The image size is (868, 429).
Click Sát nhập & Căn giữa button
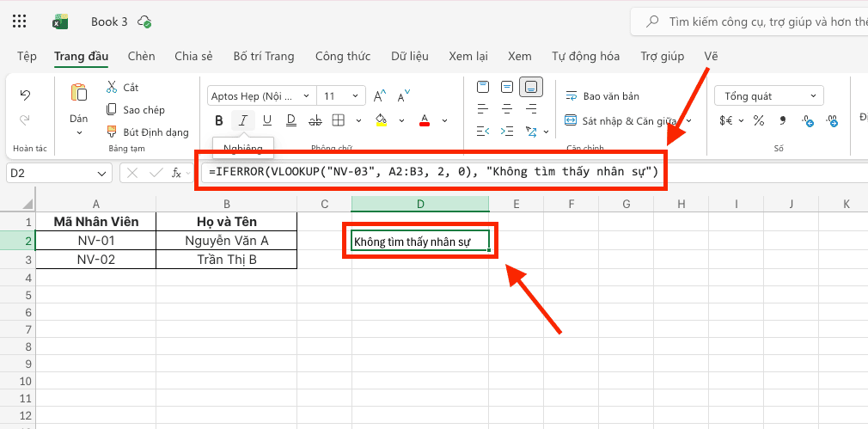coord(612,121)
